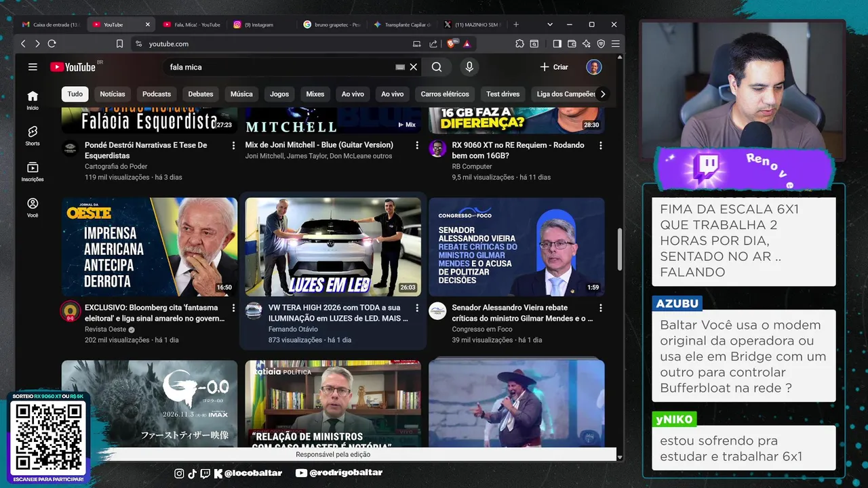Image resolution: width=868 pixels, height=488 pixels.
Task: Go back with browser back arrow
Action: coord(23,43)
